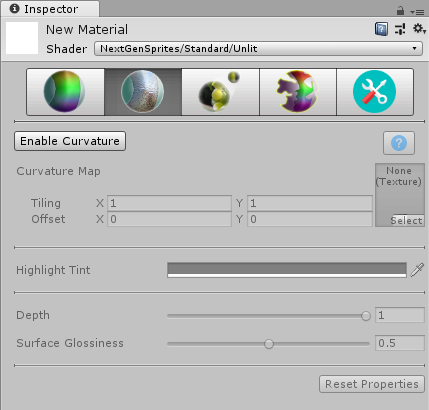Click the Depth label
Image resolution: width=429 pixels, height=410 pixels.
coord(33,315)
